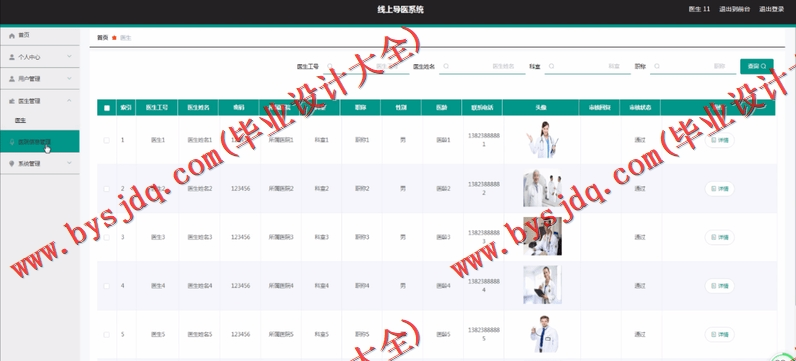Screen dimensions: 796x361
Task: Click cell 科室3 in the third row
Action: click(321, 237)
